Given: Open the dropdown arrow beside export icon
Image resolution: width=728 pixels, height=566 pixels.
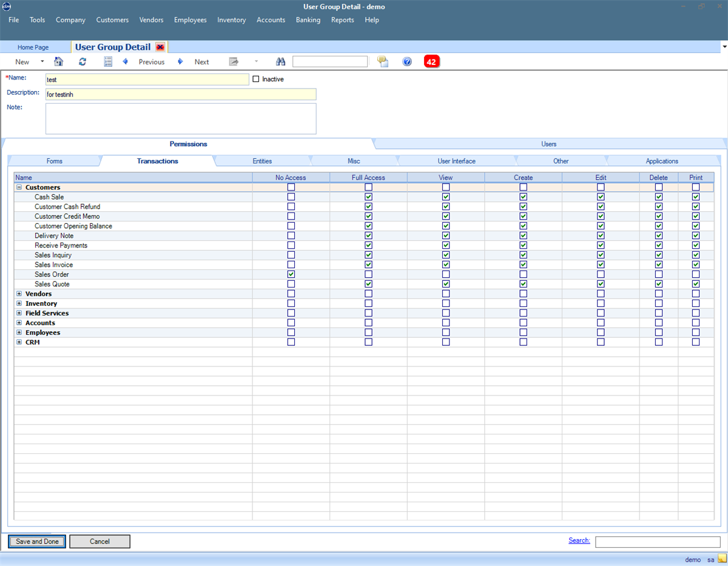Looking at the screenshot, I should (x=256, y=61).
